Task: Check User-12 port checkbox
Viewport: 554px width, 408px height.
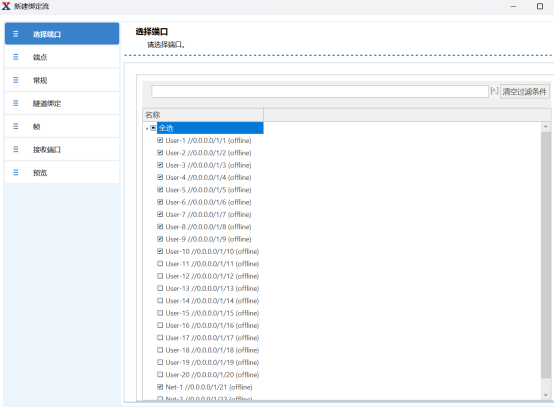Action: (x=160, y=276)
